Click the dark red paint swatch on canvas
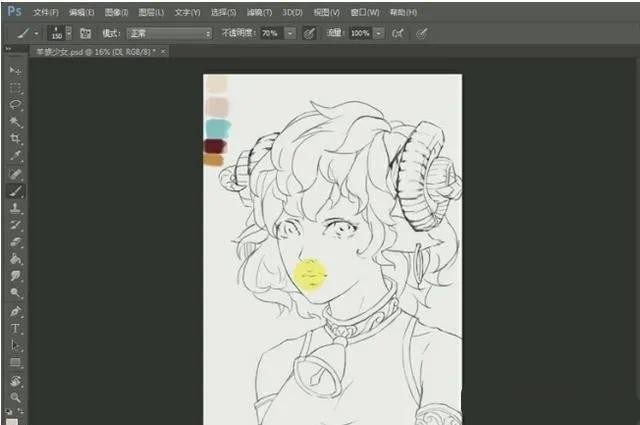 (x=215, y=146)
